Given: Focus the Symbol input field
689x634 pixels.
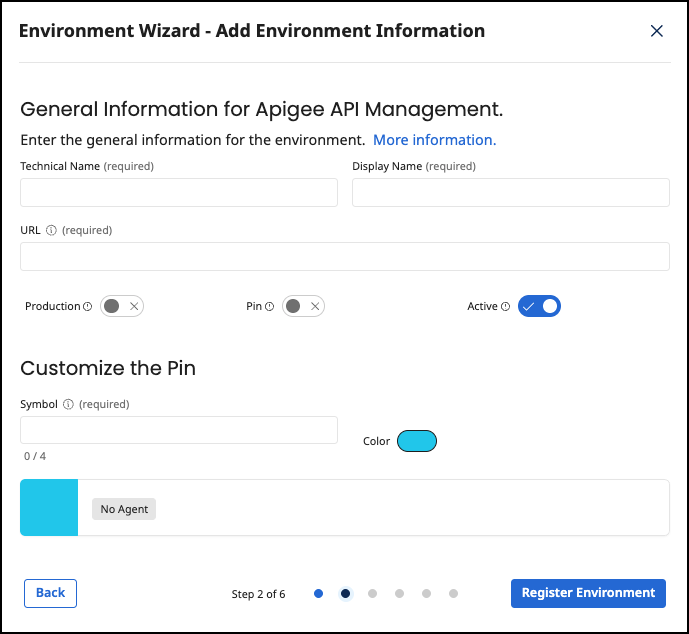Looking at the screenshot, I should coord(179,430).
